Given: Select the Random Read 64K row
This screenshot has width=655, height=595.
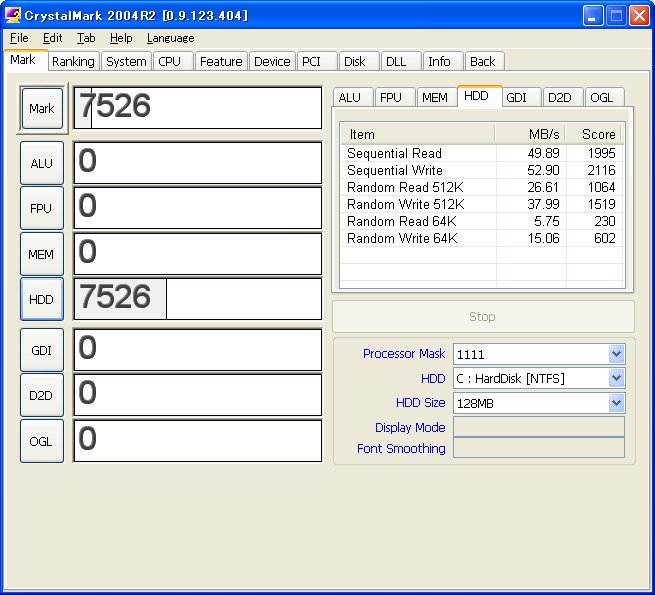Looking at the screenshot, I should pyautogui.click(x=482, y=221).
